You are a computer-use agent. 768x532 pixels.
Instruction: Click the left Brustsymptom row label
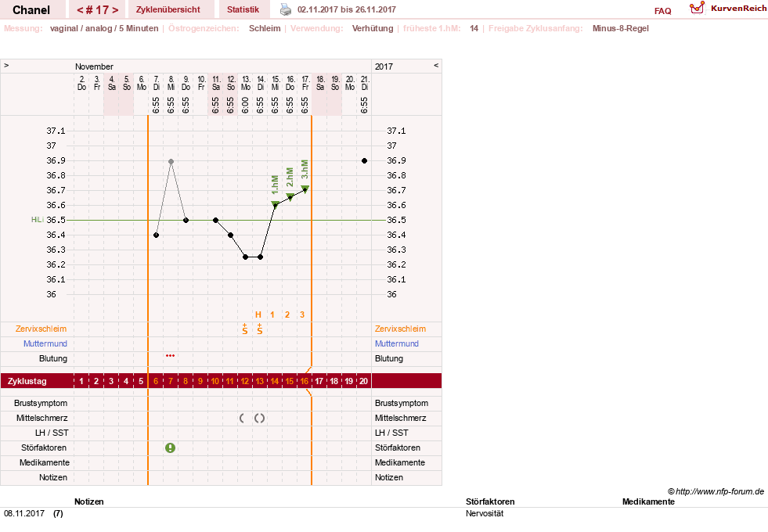(x=41, y=403)
